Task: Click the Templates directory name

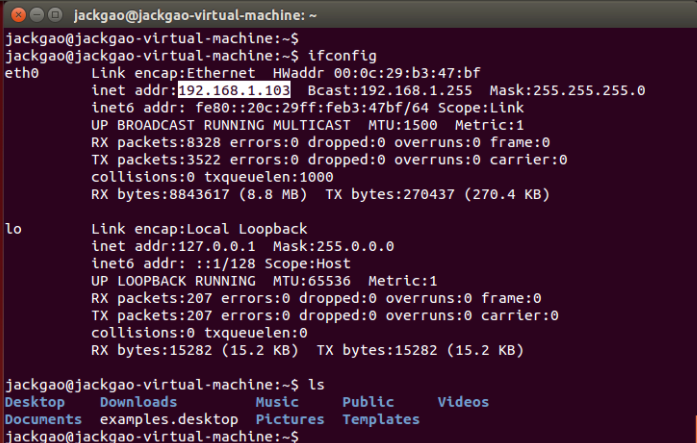Action: pos(381,419)
